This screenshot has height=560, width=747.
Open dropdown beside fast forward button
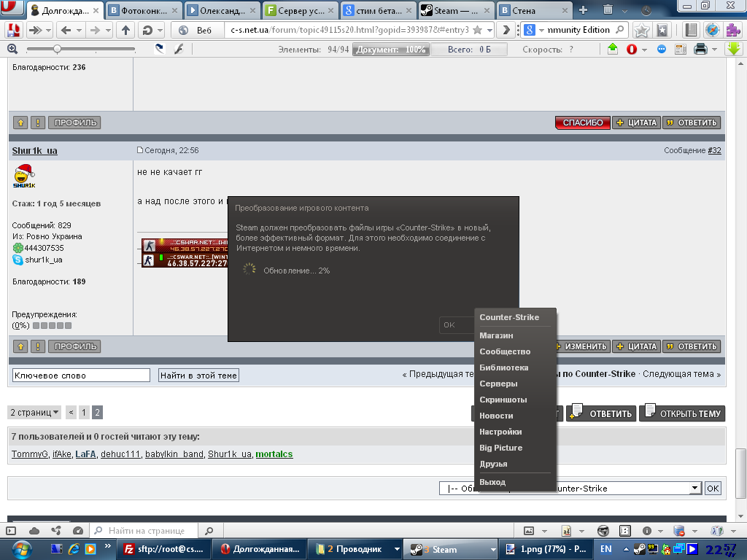[49, 31]
